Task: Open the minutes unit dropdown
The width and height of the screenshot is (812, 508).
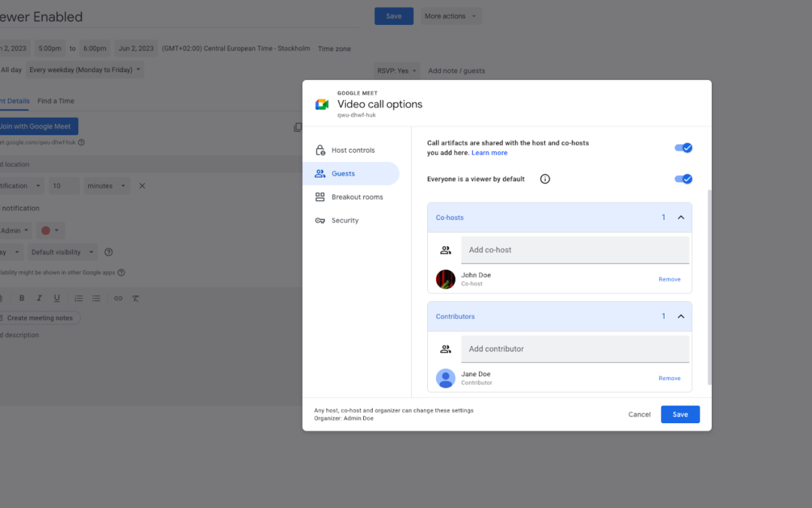Action: [107, 186]
